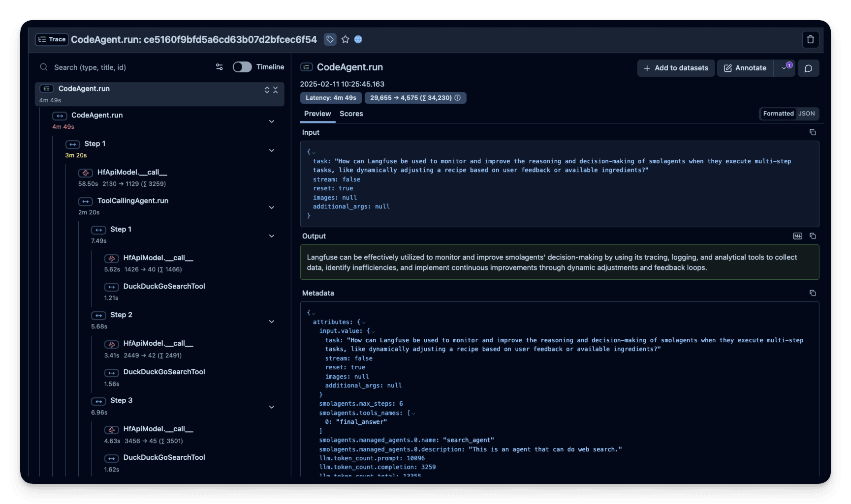Click the globe publish icon

point(358,39)
